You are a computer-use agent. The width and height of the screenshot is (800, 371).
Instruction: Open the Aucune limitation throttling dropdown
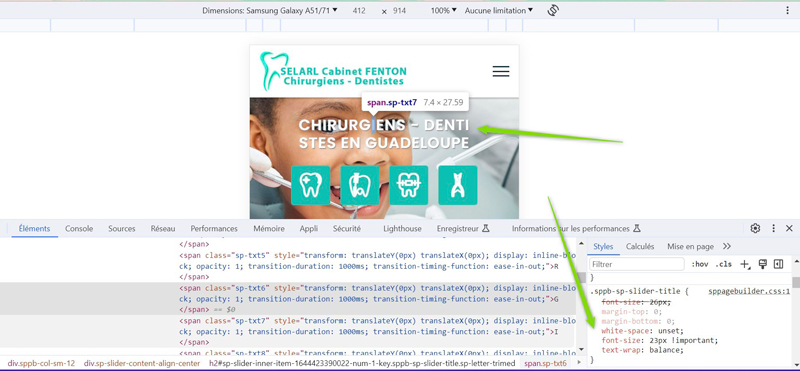tap(498, 10)
